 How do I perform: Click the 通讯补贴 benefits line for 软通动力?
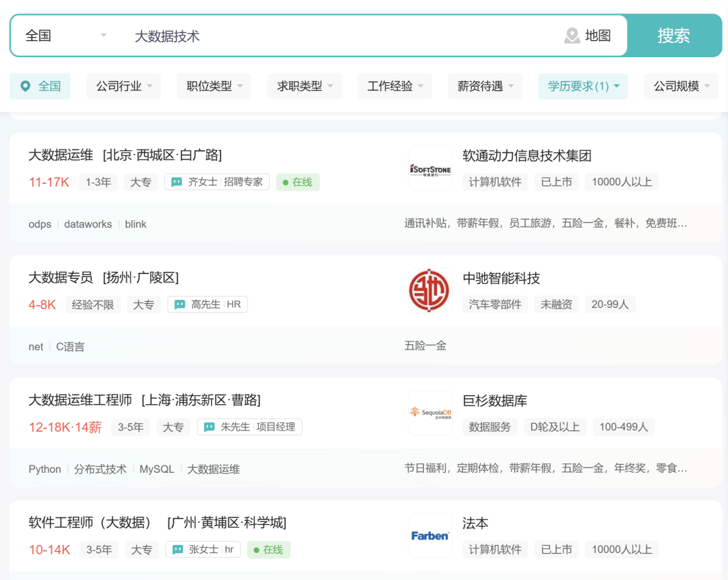point(546,223)
